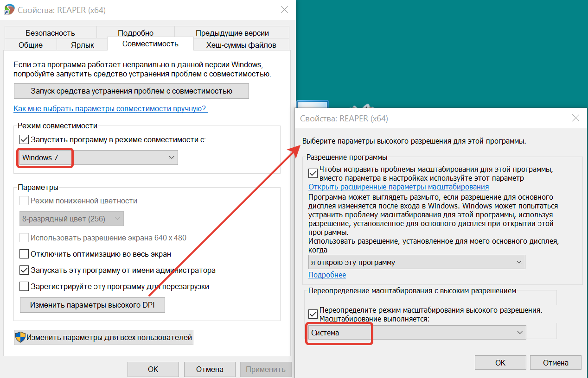Screen dimensions: 588x378
Task: Click OK in the main Properties window
Action: [153, 369]
